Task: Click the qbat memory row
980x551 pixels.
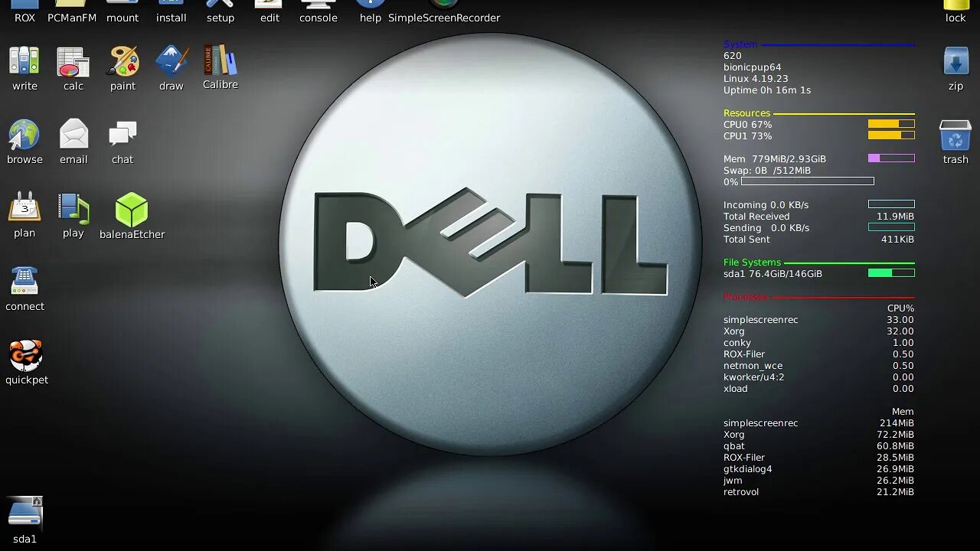Action: pos(818,446)
